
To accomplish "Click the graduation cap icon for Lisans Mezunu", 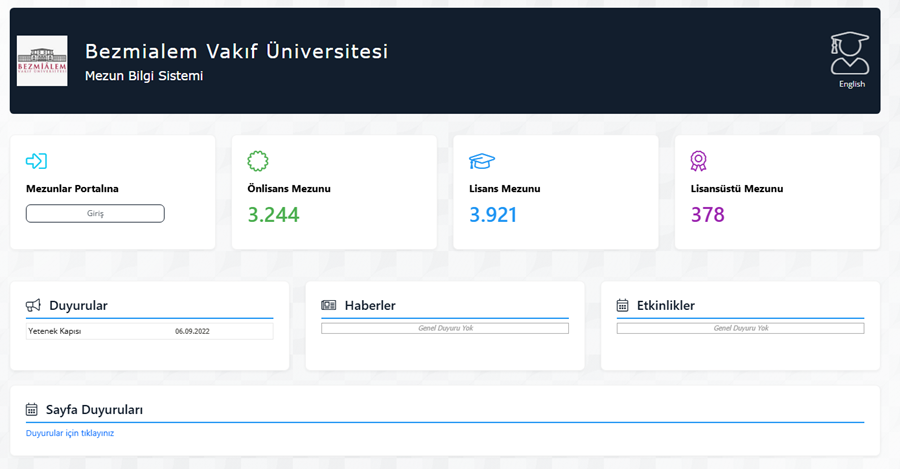I will (482, 161).
